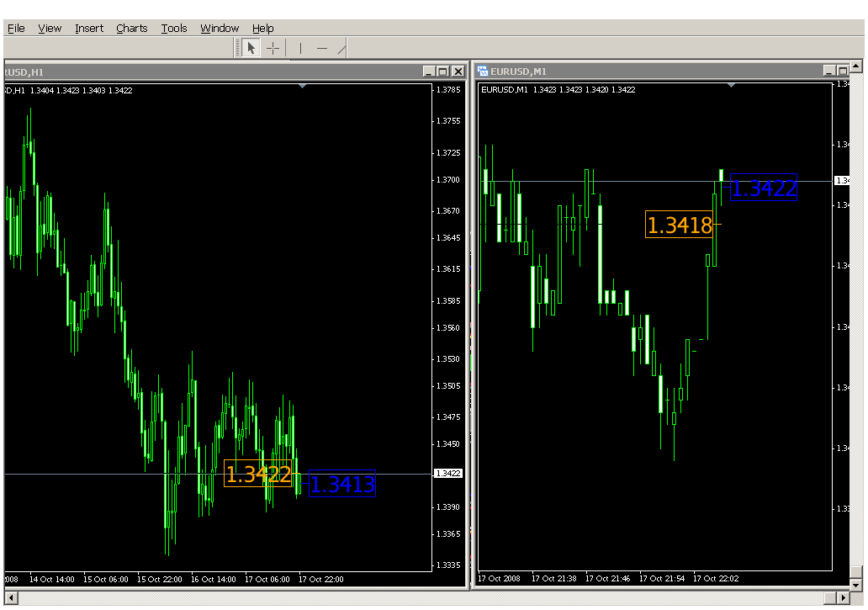Click the 17 Oct 21:38 time label
Screen dimensions: 868x610
pyautogui.click(x=554, y=579)
